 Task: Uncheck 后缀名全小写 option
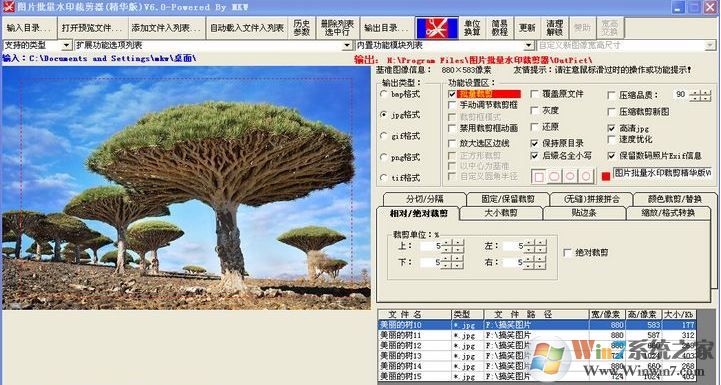click(x=535, y=155)
